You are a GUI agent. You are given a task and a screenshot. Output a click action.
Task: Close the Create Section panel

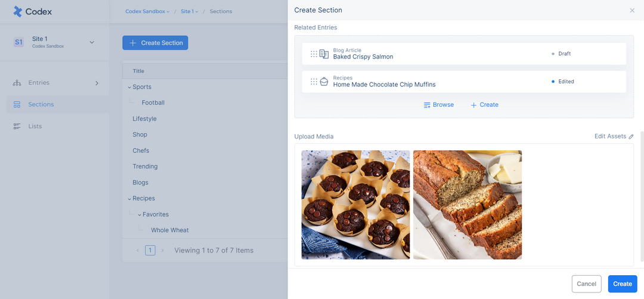coord(632,10)
